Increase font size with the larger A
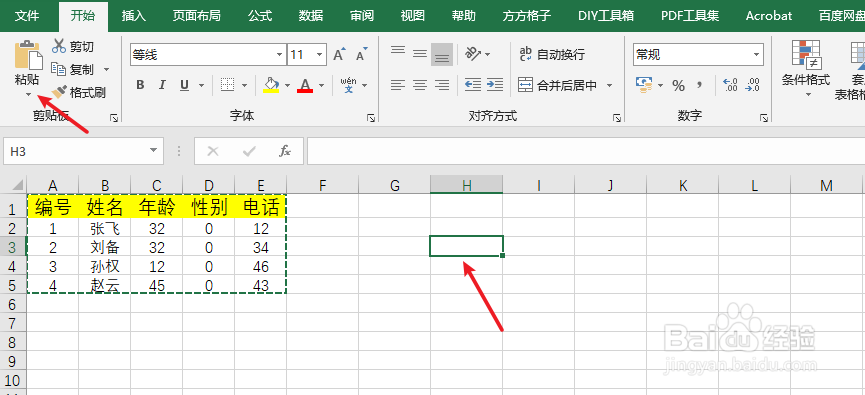 (x=339, y=55)
